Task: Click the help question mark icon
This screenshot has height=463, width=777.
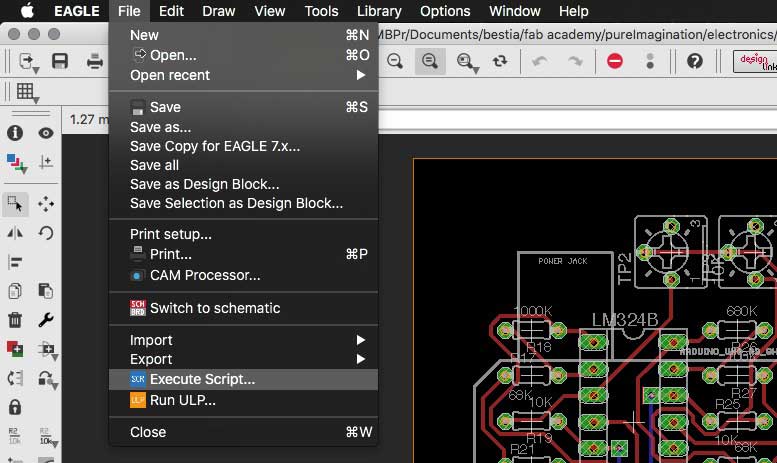Action: click(x=695, y=61)
